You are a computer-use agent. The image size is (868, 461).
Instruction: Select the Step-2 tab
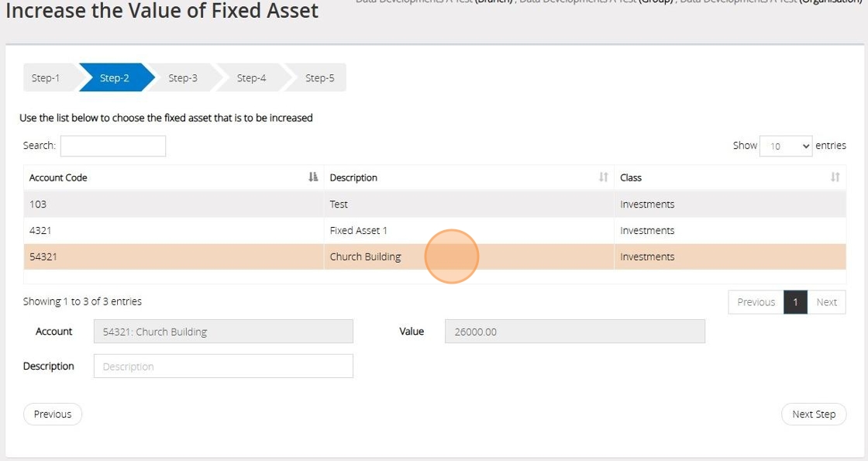(114, 77)
